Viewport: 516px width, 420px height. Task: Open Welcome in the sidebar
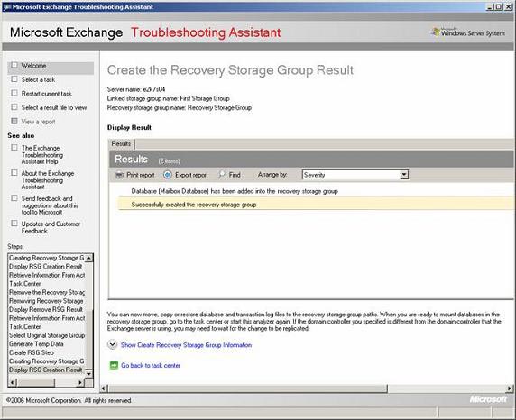(33, 66)
